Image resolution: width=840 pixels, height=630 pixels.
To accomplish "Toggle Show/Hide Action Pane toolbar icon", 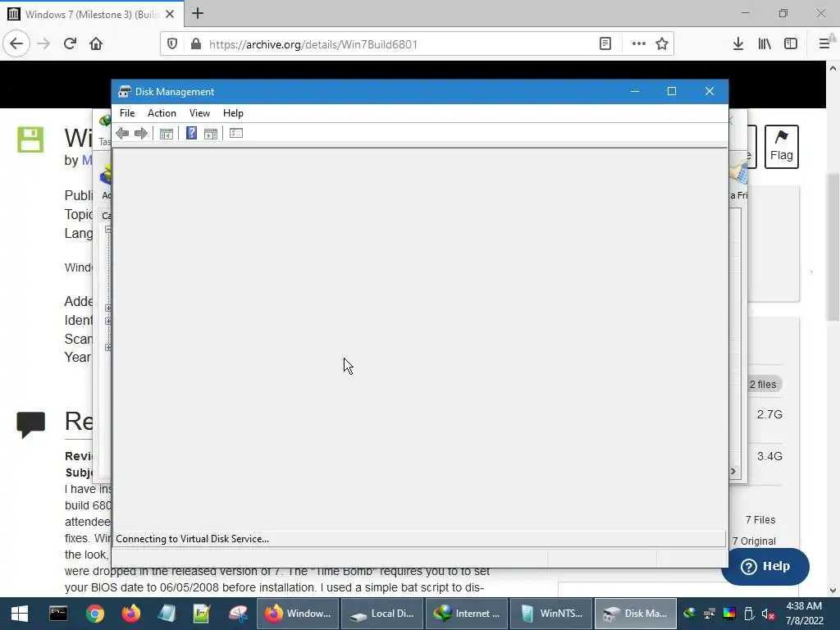I will click(x=211, y=134).
